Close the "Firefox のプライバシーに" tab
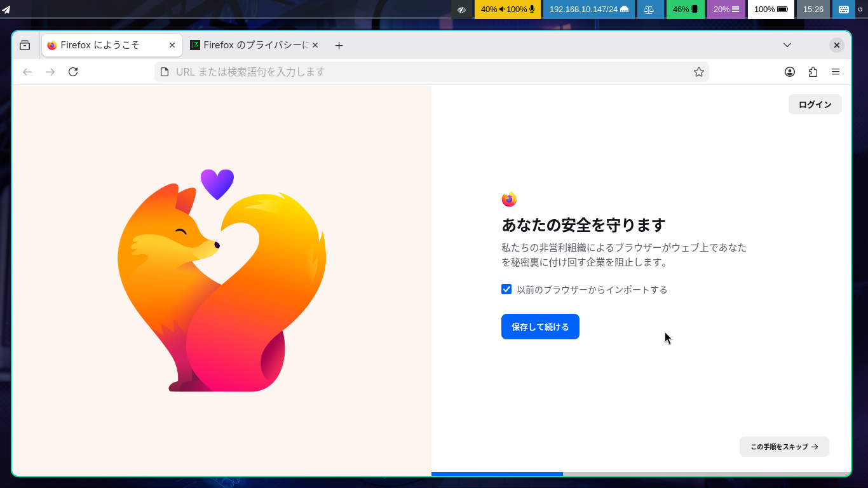The height and width of the screenshot is (488, 868). 315,45
